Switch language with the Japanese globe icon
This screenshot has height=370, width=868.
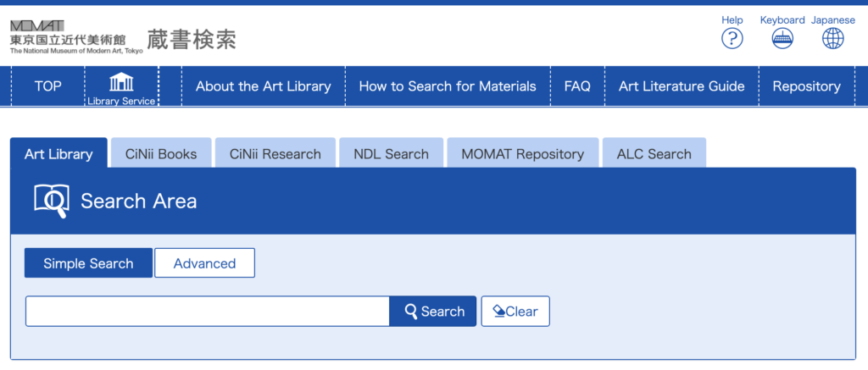coord(832,39)
